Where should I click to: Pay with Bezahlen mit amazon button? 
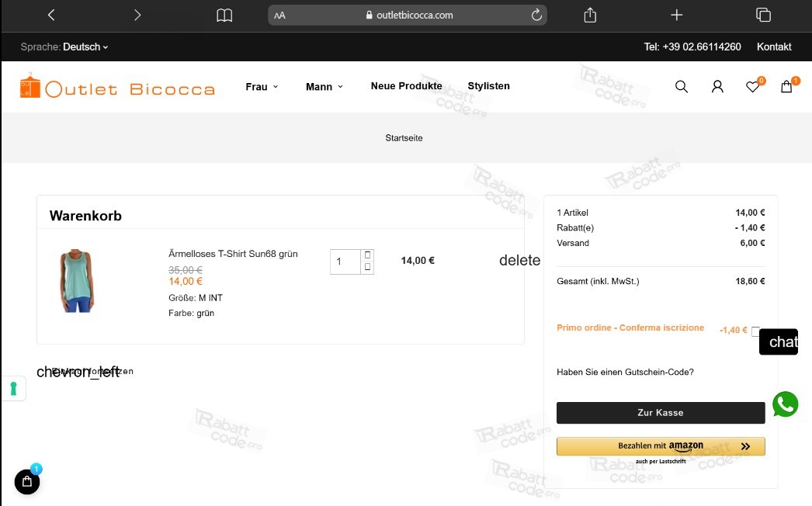661,446
